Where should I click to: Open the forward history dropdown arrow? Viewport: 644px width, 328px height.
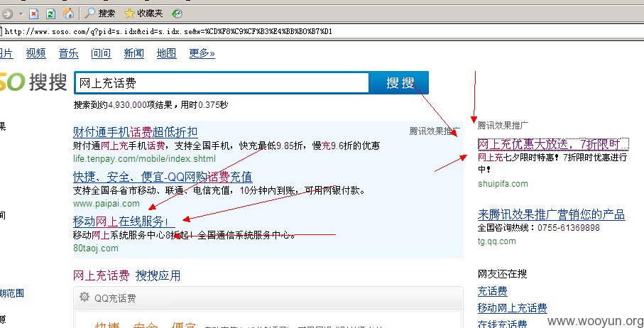[x=21, y=14]
